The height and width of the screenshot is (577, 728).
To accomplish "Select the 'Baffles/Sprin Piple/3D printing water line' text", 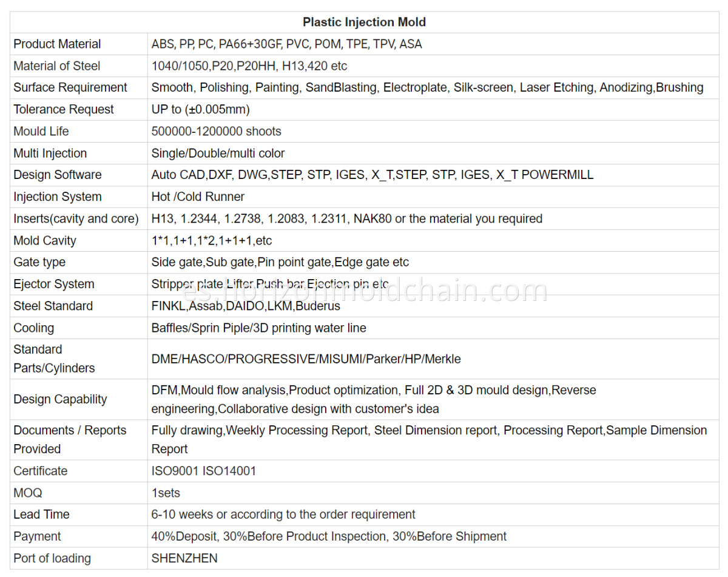I will [259, 328].
